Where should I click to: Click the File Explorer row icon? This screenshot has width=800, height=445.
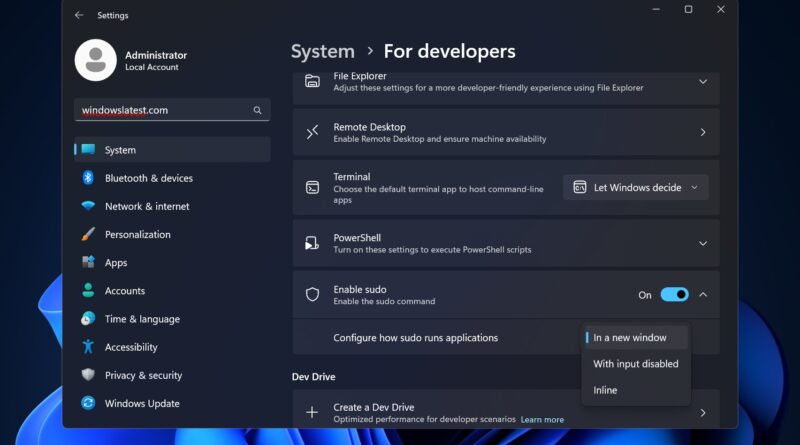click(x=312, y=81)
